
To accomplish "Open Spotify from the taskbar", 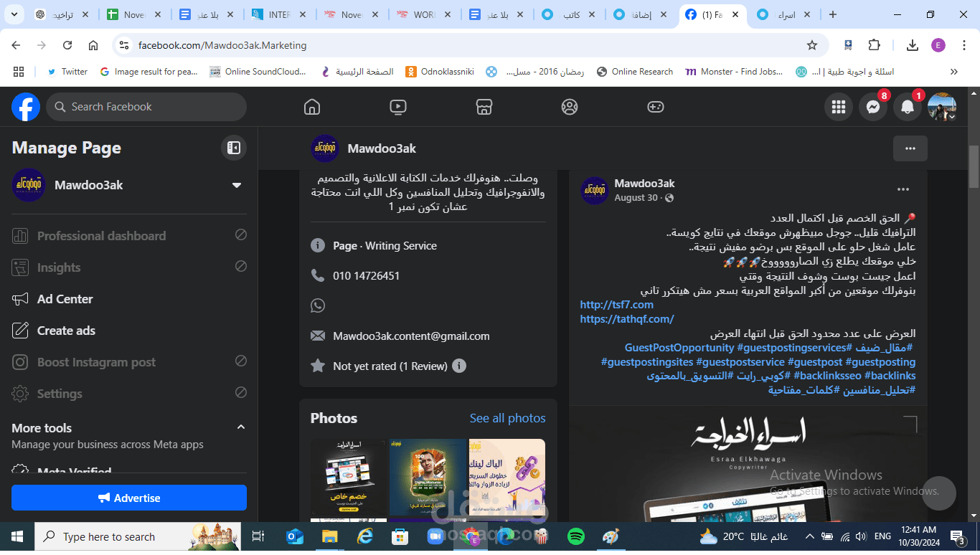I will click(x=575, y=536).
